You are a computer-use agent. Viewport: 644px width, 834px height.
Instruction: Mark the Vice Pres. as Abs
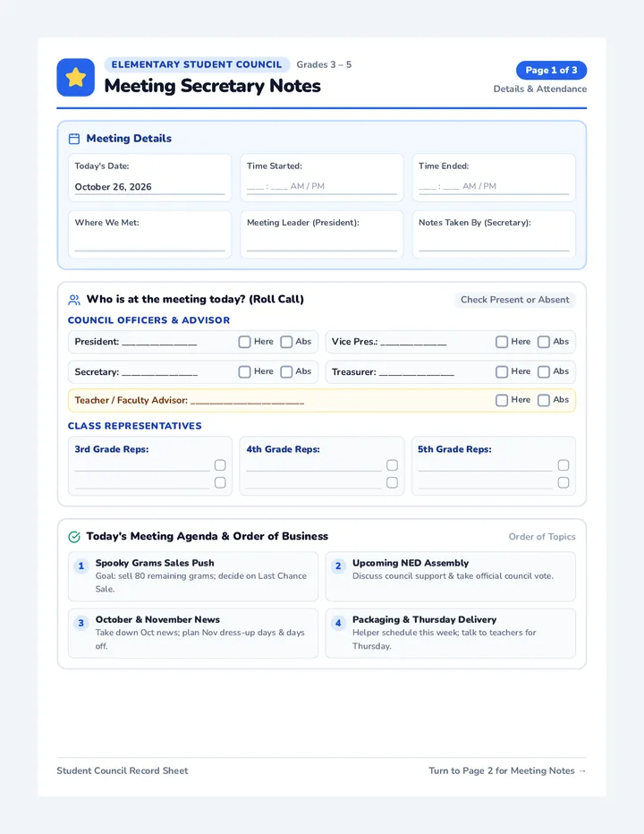[544, 342]
